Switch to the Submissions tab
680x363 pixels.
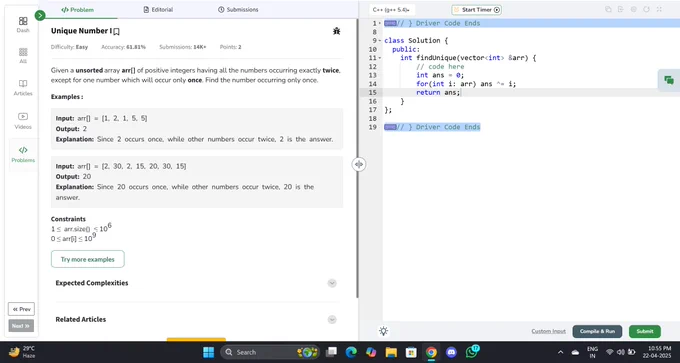point(238,10)
